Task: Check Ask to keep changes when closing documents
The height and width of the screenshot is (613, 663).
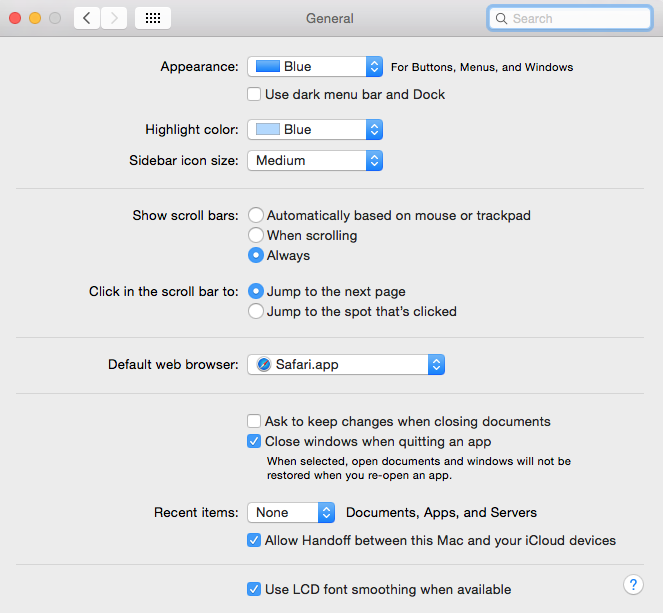Action: click(254, 421)
